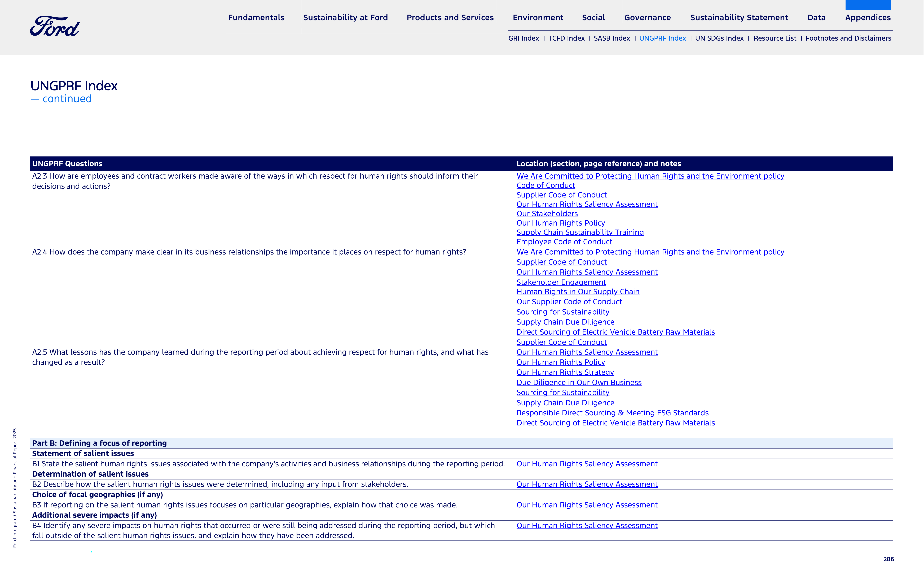Click the Ford logo
Image resolution: width=924 pixels, height=578 pixels.
point(55,26)
